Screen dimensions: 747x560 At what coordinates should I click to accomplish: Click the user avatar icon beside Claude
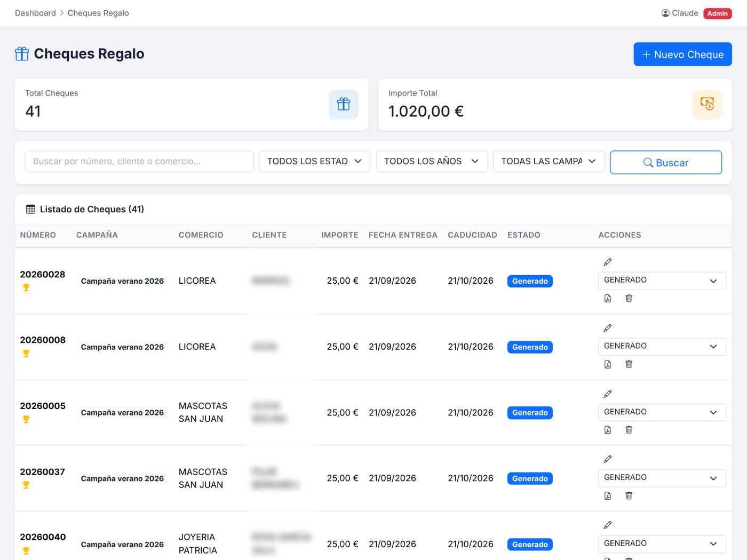[x=665, y=13]
